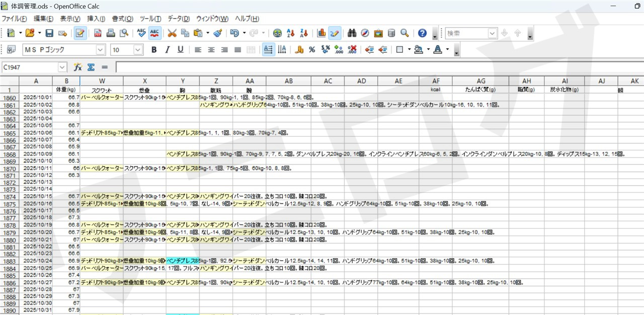This screenshot has height=315, width=644.
Task: Sort column in ascending order
Action: (290, 33)
